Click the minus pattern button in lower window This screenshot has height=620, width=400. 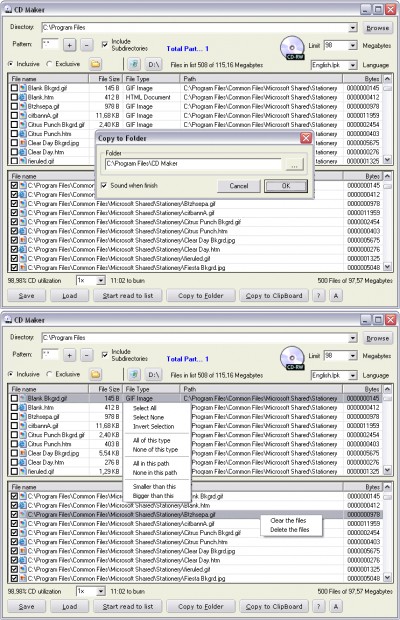87,355
